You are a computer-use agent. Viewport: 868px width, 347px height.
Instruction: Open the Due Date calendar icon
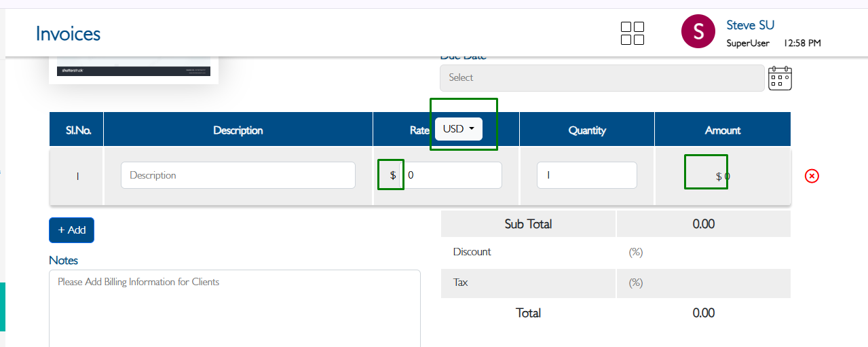(780, 78)
